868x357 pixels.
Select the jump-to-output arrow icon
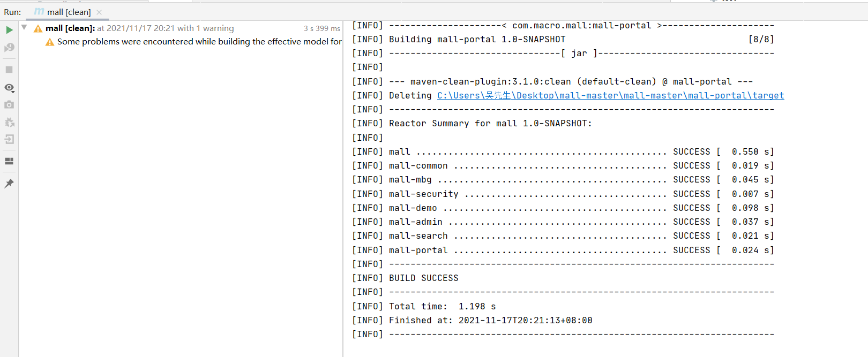click(x=10, y=139)
